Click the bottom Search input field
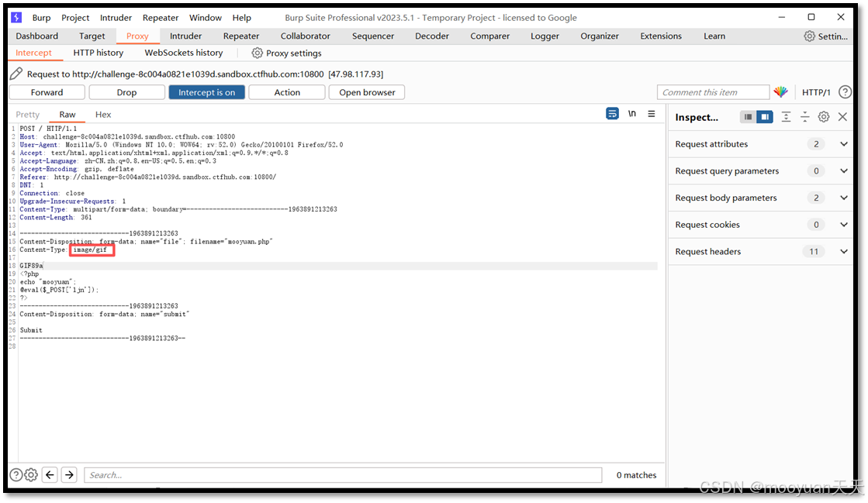 343,475
